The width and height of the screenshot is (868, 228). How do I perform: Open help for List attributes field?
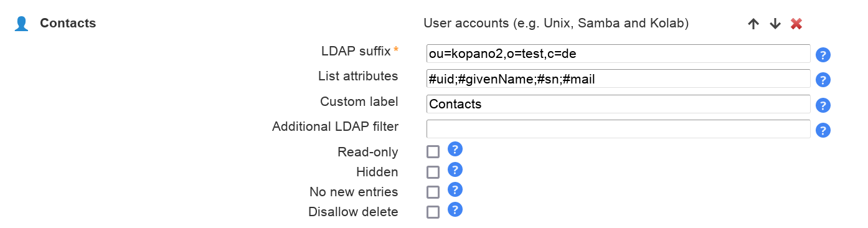(x=823, y=80)
